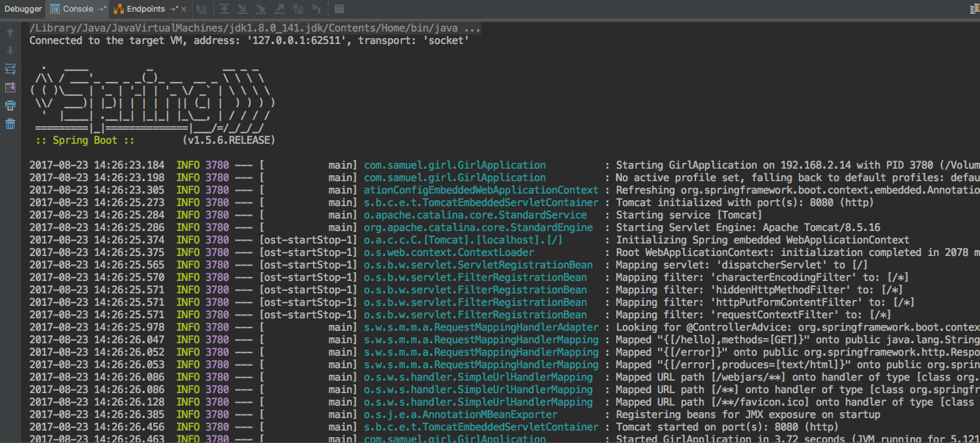The width and height of the screenshot is (980, 443).
Task: Click 'Initializing Spring embedded WebApplicationContext' message
Action: tap(763, 240)
